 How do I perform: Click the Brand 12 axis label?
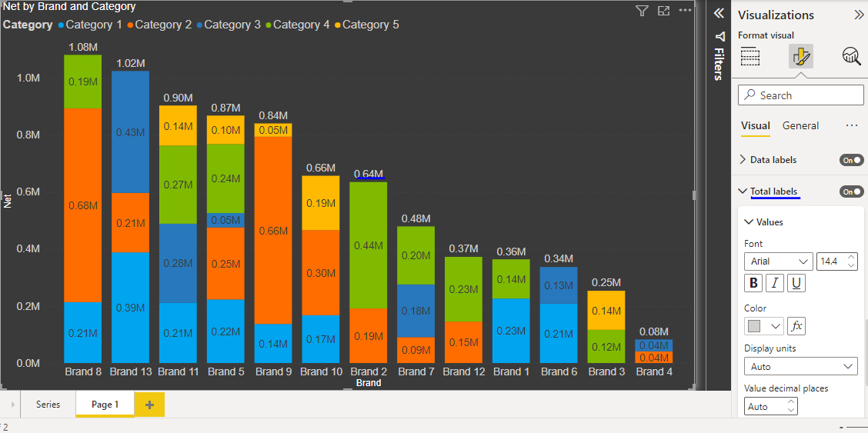[x=464, y=371]
